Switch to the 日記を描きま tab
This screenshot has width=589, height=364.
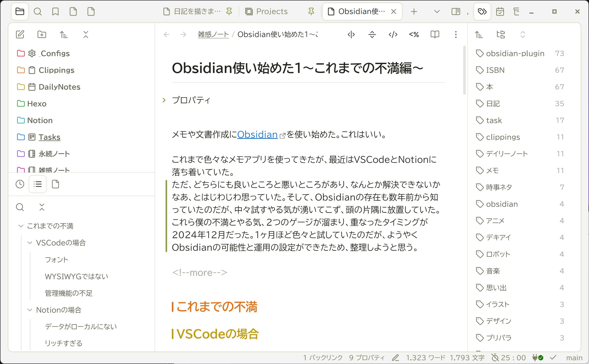197,12
